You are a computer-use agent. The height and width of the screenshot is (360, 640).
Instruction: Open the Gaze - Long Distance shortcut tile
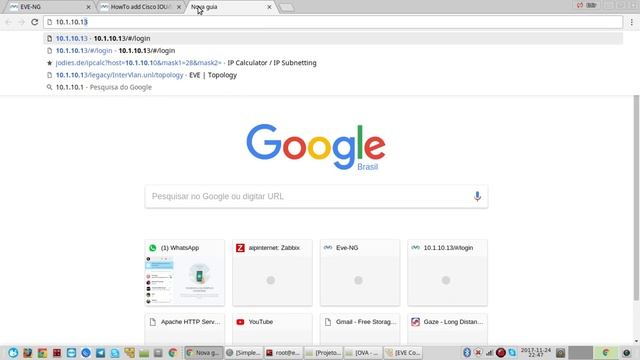[x=447, y=329]
